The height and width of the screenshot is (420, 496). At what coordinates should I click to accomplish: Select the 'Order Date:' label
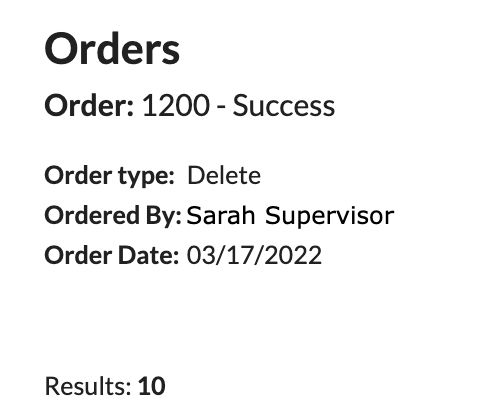coord(112,255)
